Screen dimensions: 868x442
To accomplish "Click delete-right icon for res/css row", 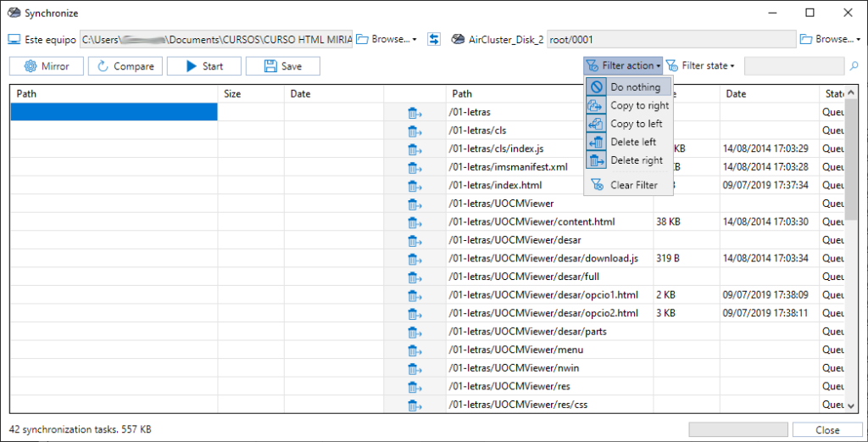I will pyautogui.click(x=415, y=406).
